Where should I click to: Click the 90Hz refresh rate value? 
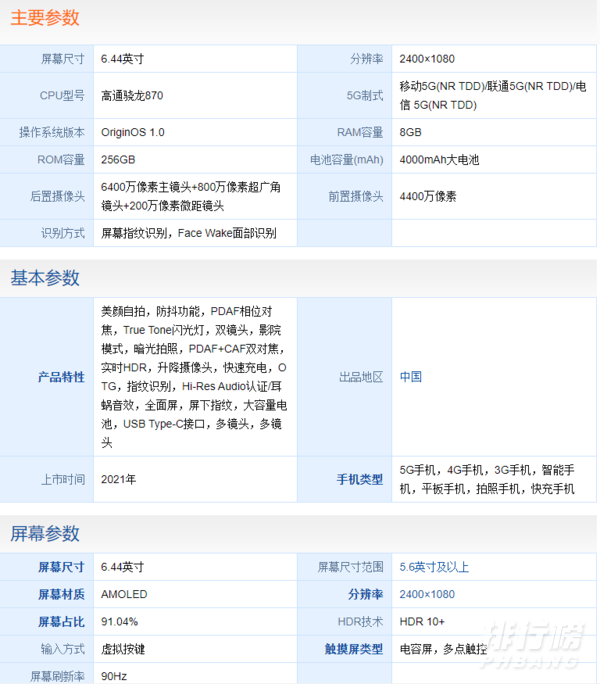114,676
